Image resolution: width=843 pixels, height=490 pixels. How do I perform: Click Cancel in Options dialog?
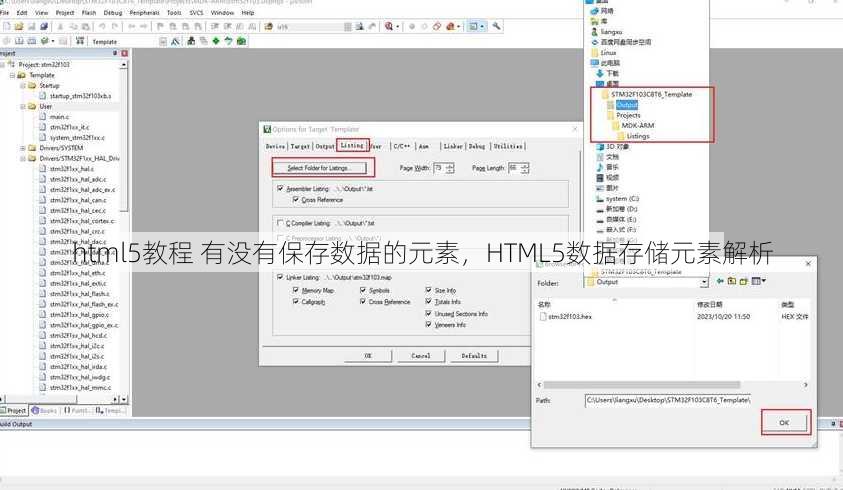pos(420,356)
